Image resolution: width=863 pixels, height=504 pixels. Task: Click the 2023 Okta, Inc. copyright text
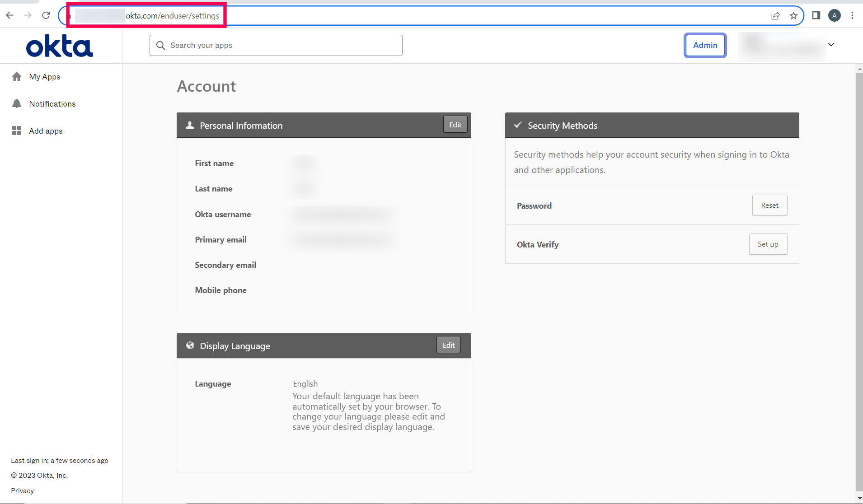[x=40, y=476]
